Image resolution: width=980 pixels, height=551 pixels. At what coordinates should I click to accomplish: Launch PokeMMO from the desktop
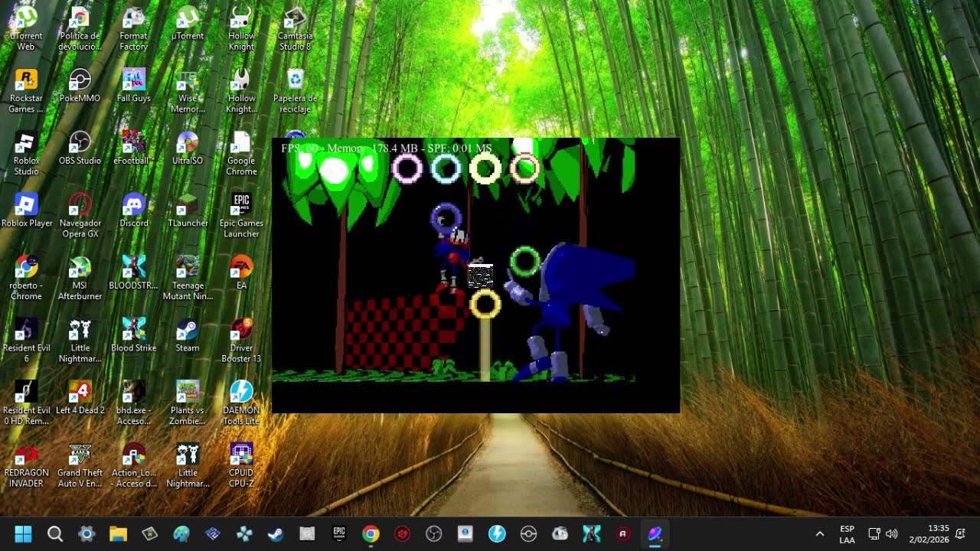pyautogui.click(x=80, y=86)
